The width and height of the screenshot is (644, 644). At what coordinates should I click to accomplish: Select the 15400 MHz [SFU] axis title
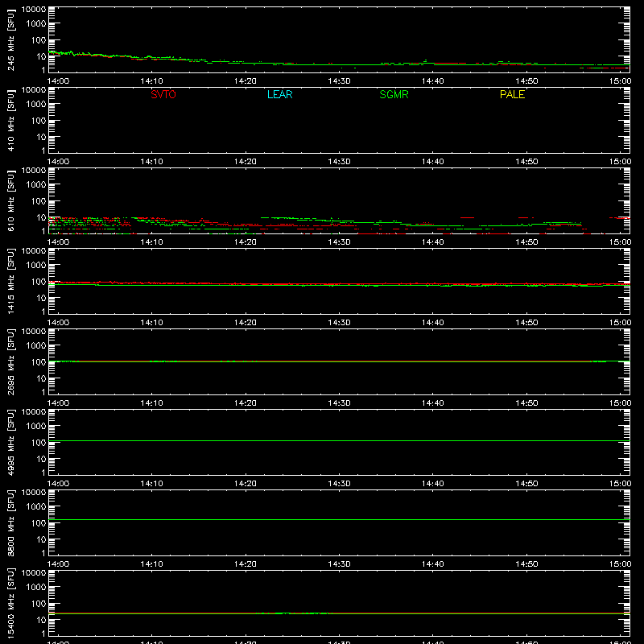coord(11,603)
